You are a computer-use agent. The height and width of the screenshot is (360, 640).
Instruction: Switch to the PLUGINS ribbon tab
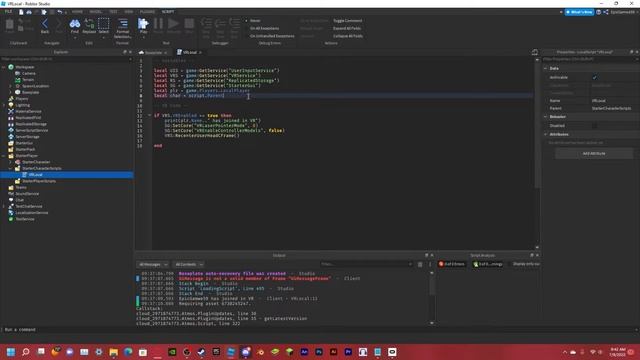pos(147,12)
